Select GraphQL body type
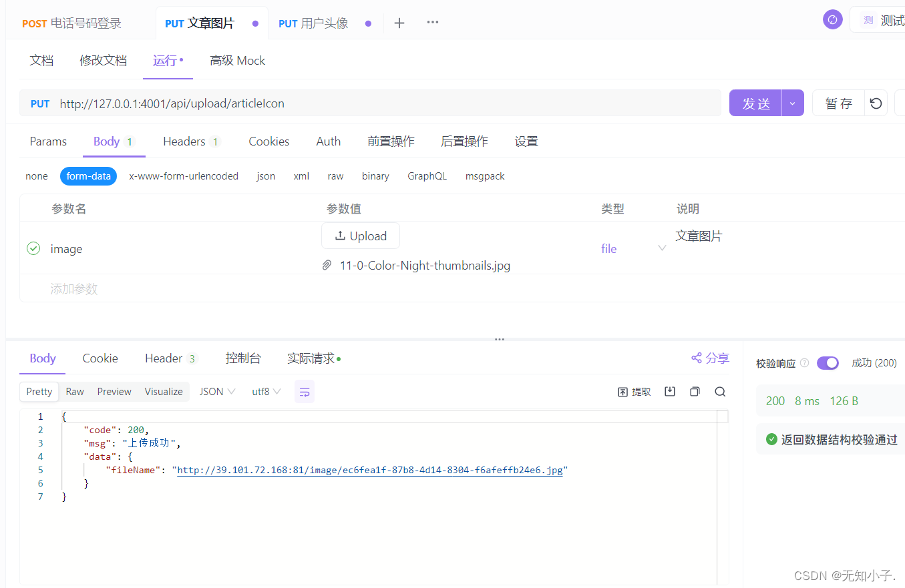The width and height of the screenshot is (905, 588). click(427, 176)
